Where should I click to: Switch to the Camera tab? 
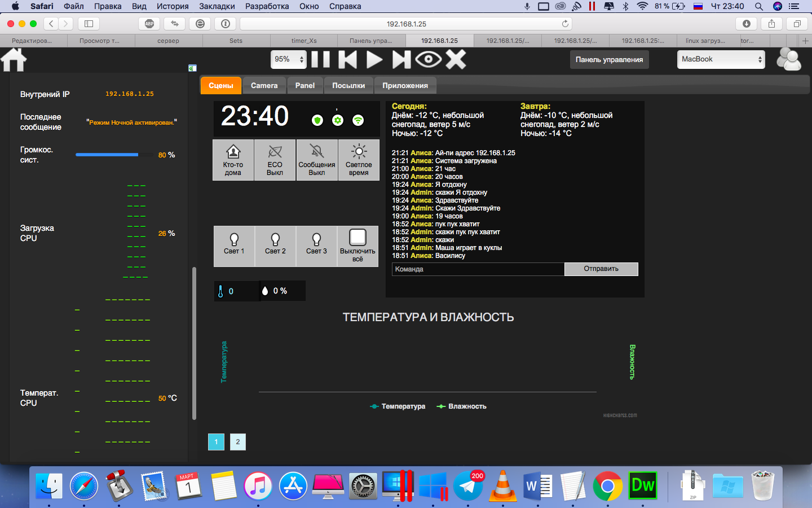tap(264, 86)
